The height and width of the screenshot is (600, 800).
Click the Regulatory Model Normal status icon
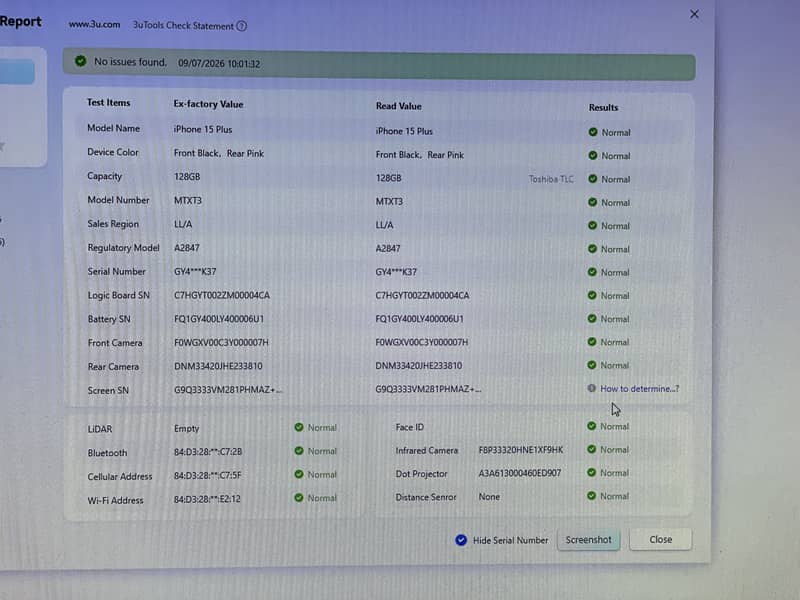pyautogui.click(x=592, y=249)
